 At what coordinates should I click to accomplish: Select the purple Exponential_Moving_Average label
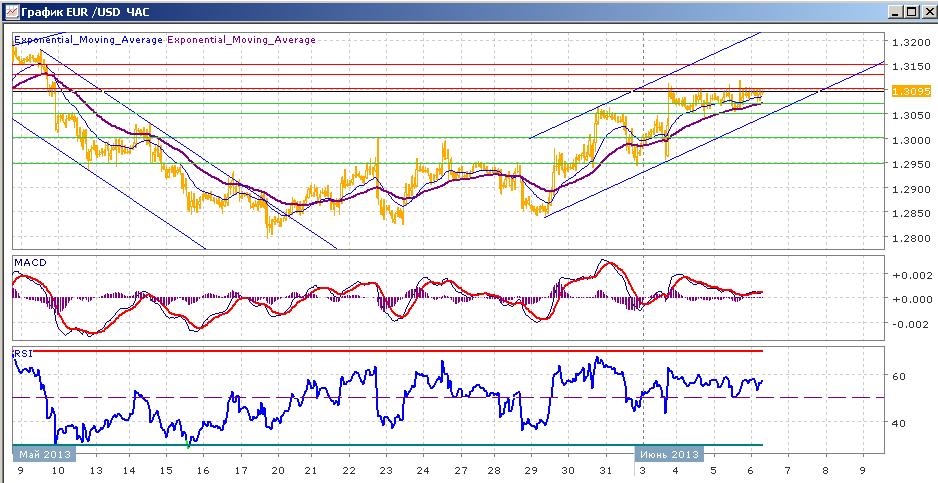(241, 40)
